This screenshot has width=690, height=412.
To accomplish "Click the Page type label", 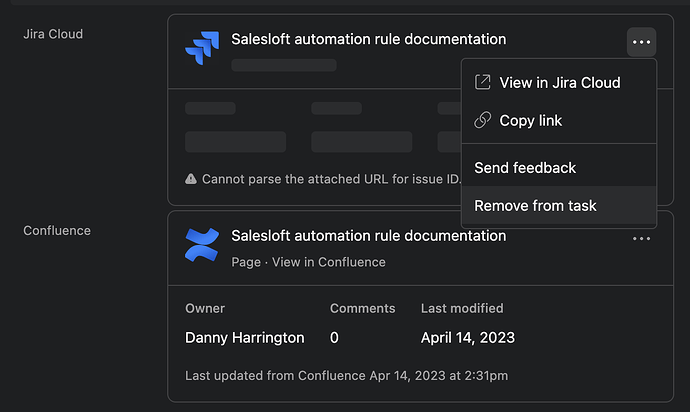I will pyautogui.click(x=246, y=262).
